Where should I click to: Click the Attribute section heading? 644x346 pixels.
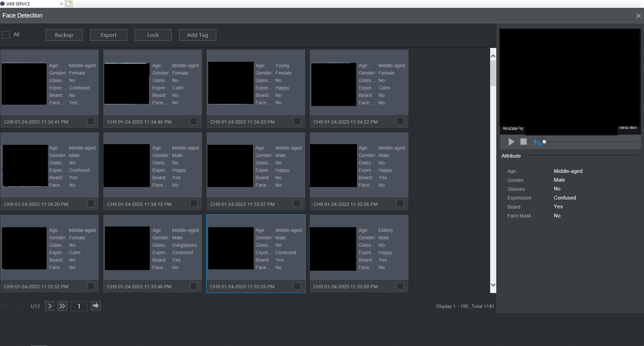(511, 156)
